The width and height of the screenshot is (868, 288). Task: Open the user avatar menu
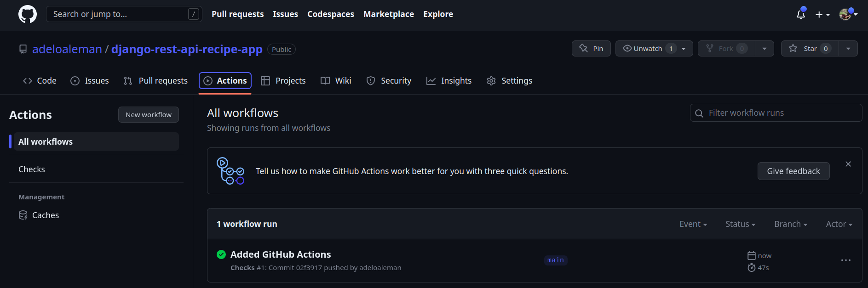[x=847, y=14]
